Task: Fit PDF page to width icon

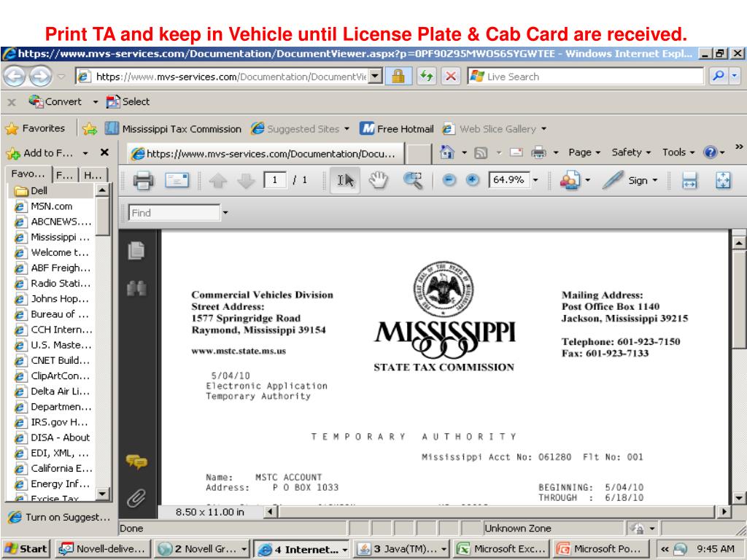Action: tap(689, 181)
